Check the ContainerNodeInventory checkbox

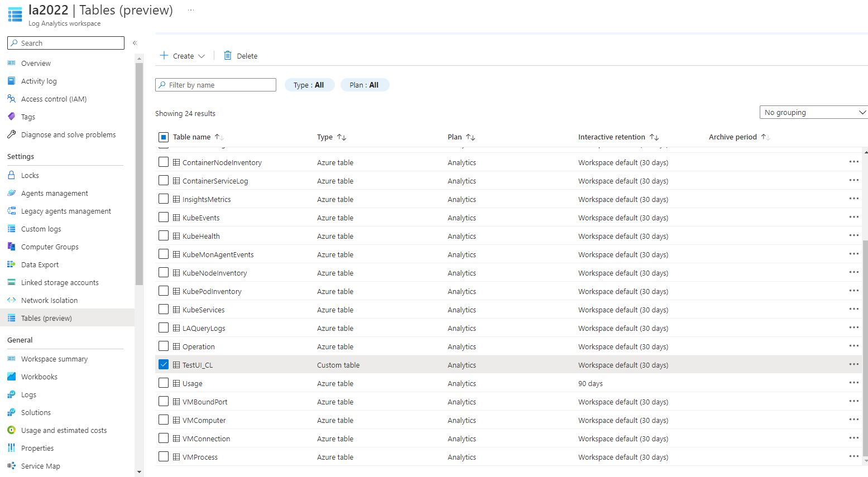[x=164, y=162]
